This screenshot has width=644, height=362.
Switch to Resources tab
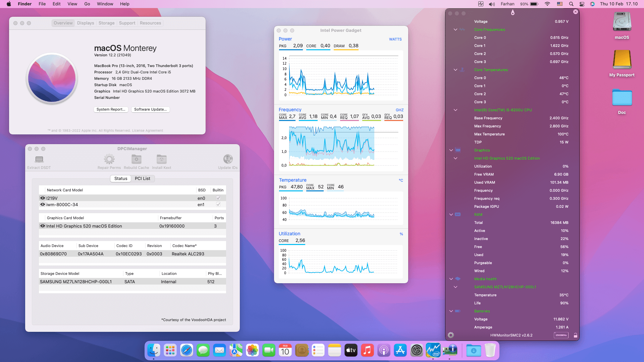pos(150,23)
